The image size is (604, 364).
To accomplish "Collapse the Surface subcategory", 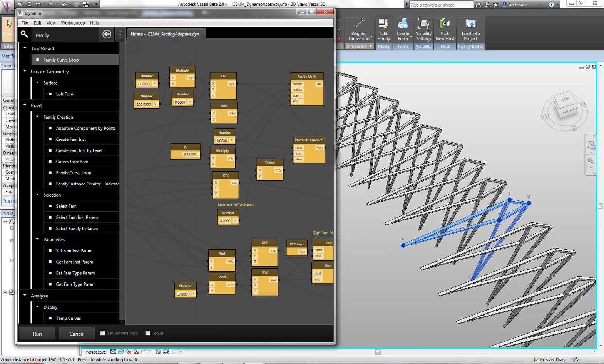I will [x=37, y=82].
